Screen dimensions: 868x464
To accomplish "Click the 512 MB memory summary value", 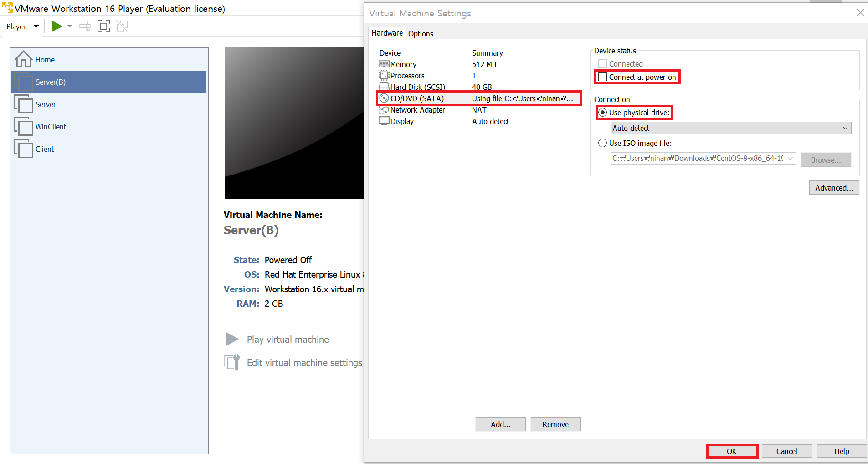I will point(484,64).
